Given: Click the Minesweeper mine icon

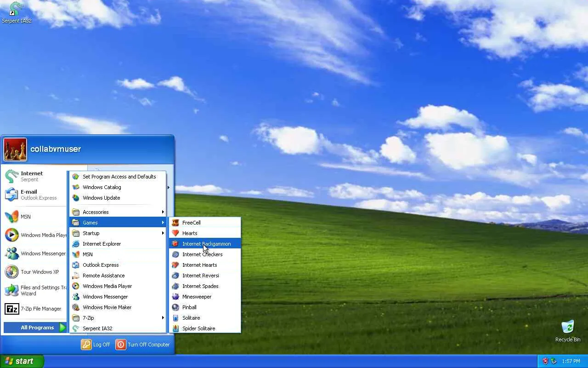Looking at the screenshot, I should 175,297.
